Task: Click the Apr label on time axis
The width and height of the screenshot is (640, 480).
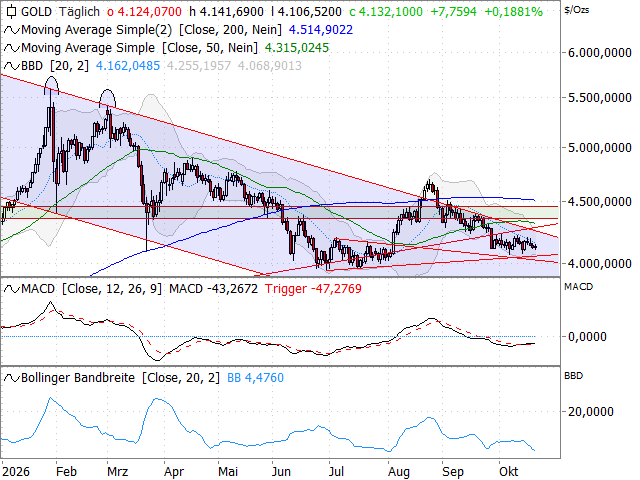Action: click(173, 472)
